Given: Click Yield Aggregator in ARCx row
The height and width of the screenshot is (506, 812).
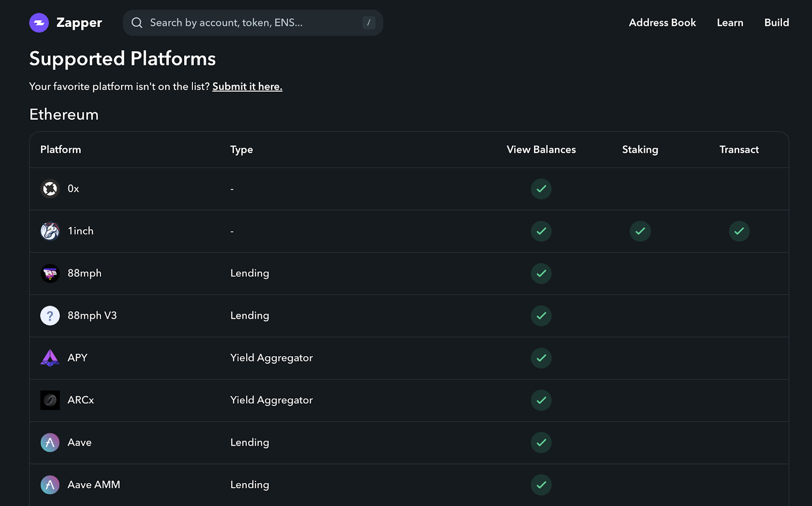Looking at the screenshot, I should pos(272,400).
